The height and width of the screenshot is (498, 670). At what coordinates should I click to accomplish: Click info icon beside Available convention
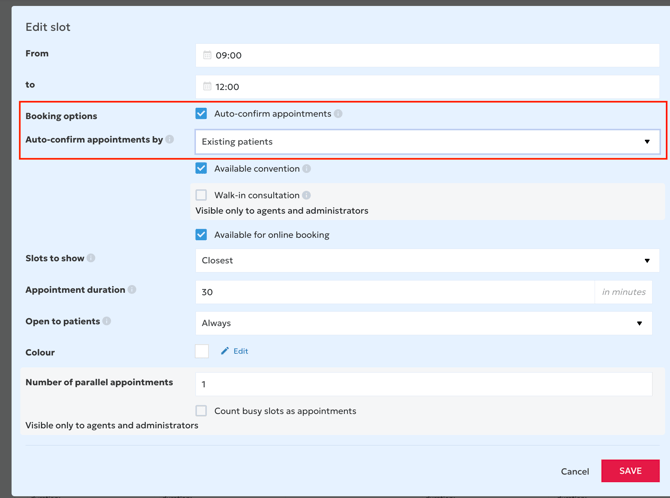click(307, 169)
